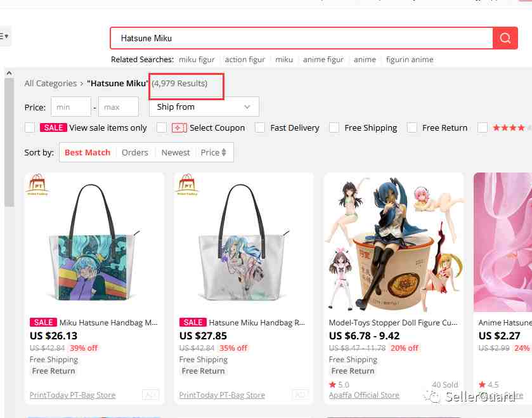Open PrintToday PT-Bag Store under Hatsune Miku Handbag R
This screenshot has width=532, height=418.
[x=222, y=395]
